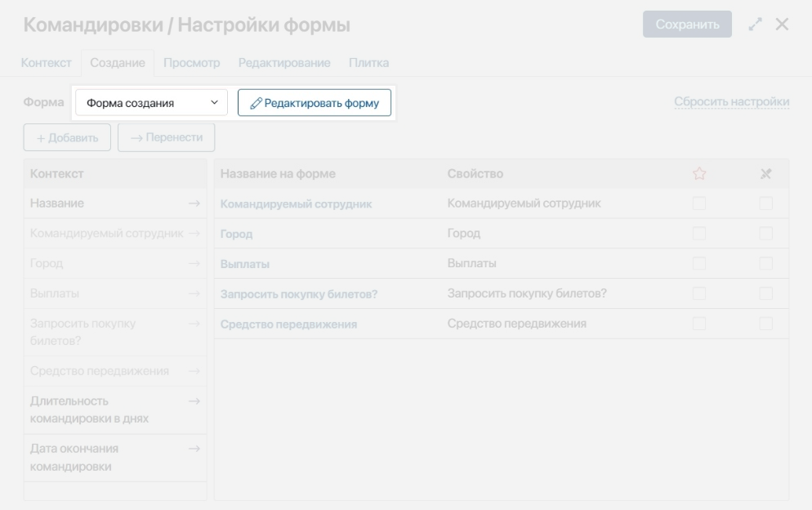Click the Редактировать форму button
812x510 pixels.
click(315, 104)
